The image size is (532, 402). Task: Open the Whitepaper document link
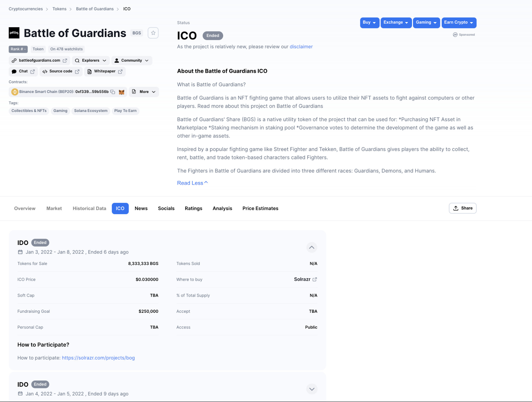point(105,71)
